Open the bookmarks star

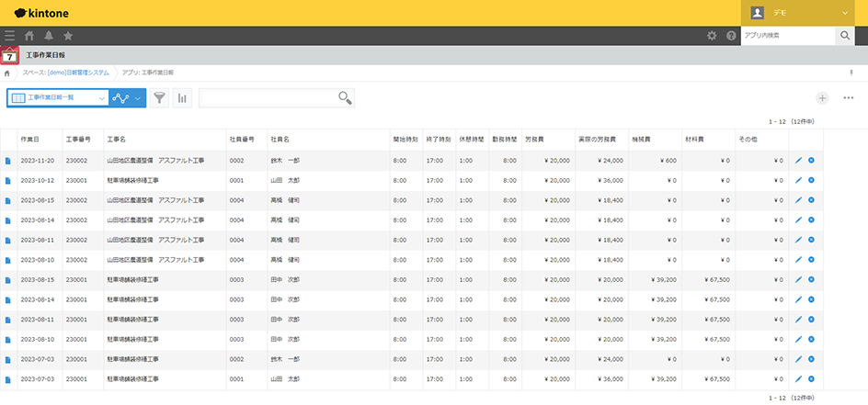click(68, 36)
